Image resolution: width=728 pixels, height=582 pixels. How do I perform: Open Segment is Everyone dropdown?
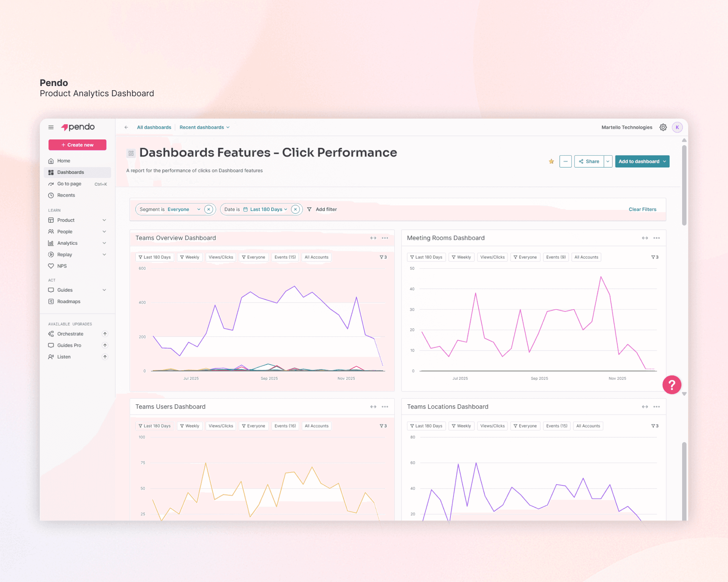coord(170,209)
